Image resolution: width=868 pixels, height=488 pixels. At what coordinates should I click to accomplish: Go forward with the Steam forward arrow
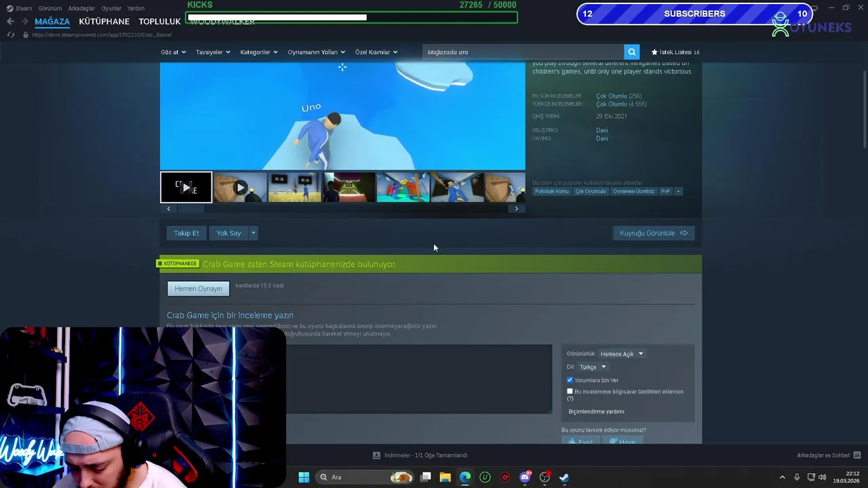[24, 22]
